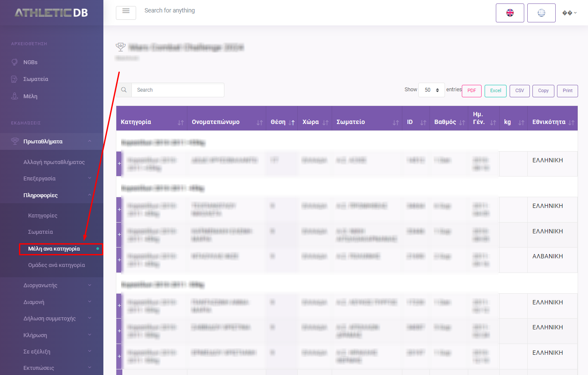
Task: Click the magnifier icon beside table Search
Action: [x=124, y=90]
